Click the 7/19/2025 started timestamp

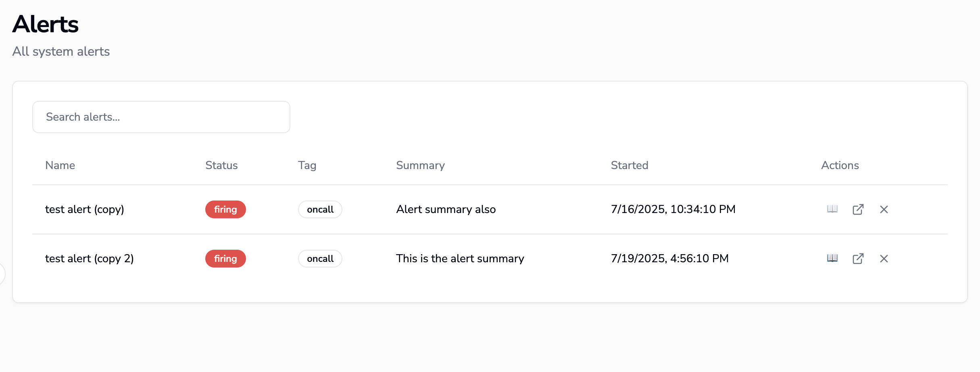click(669, 259)
